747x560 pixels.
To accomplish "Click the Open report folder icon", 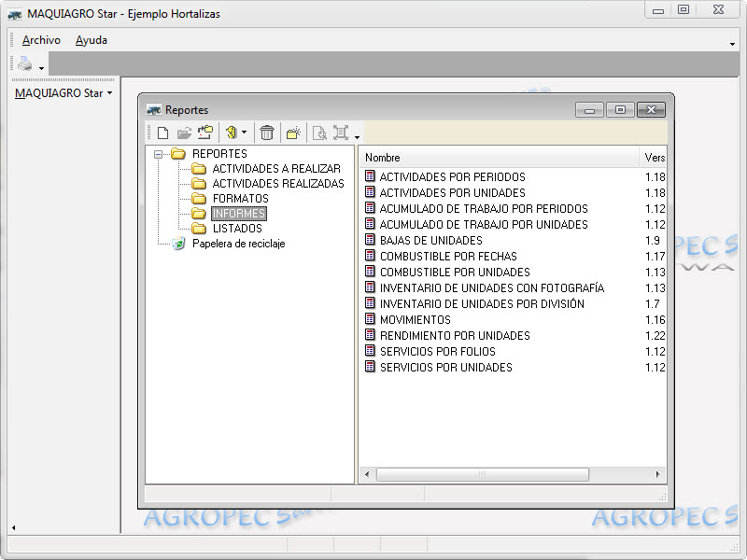I will pyautogui.click(x=184, y=133).
